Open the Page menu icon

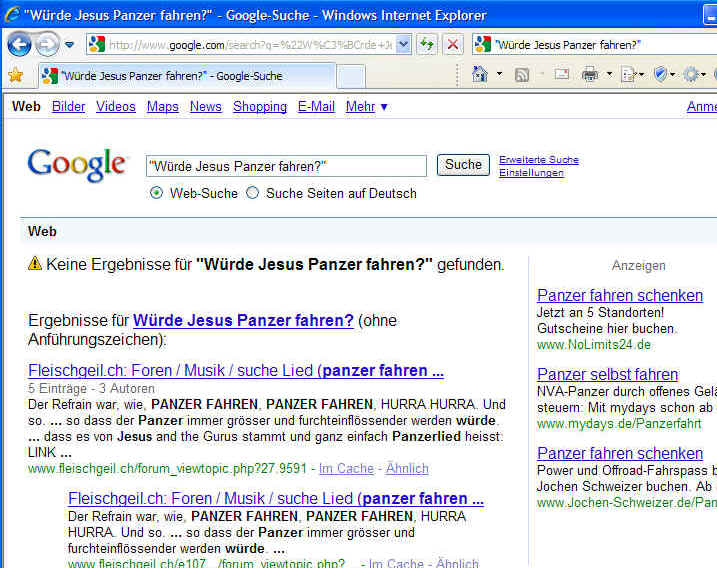(x=629, y=75)
